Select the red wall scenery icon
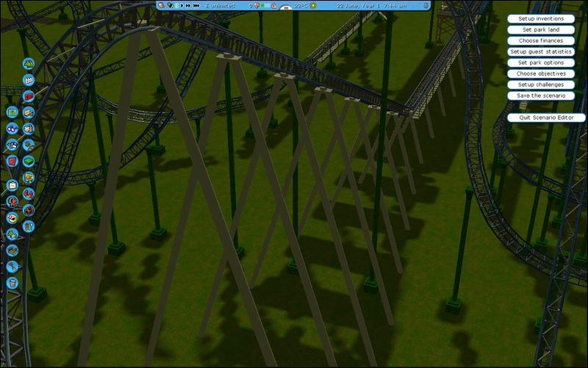 click(x=29, y=96)
